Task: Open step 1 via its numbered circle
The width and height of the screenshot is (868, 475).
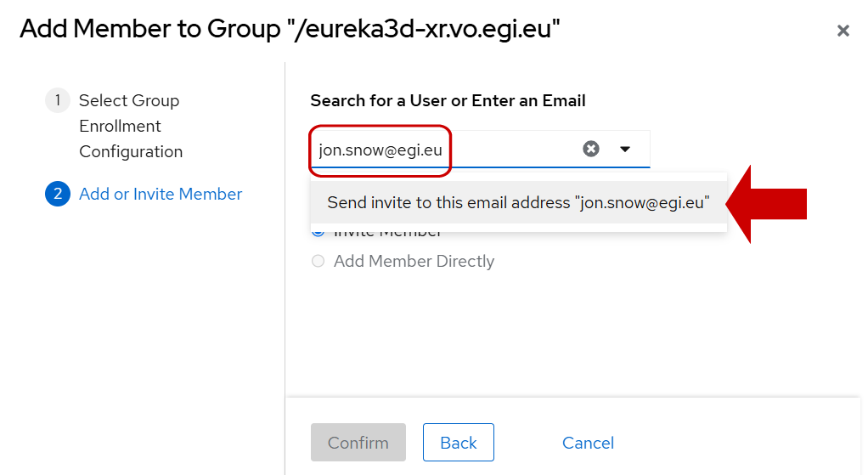Action: (58, 100)
